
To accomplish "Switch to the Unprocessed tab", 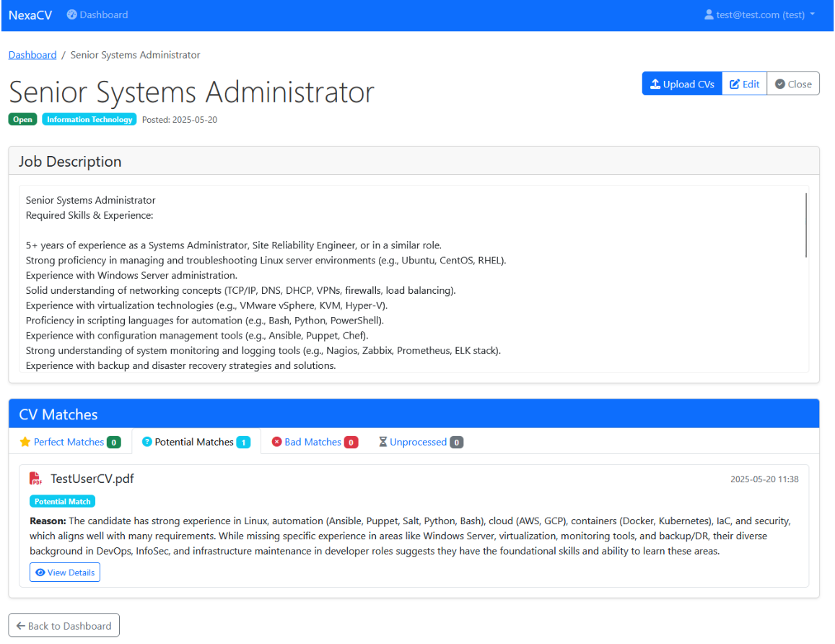I will point(421,441).
